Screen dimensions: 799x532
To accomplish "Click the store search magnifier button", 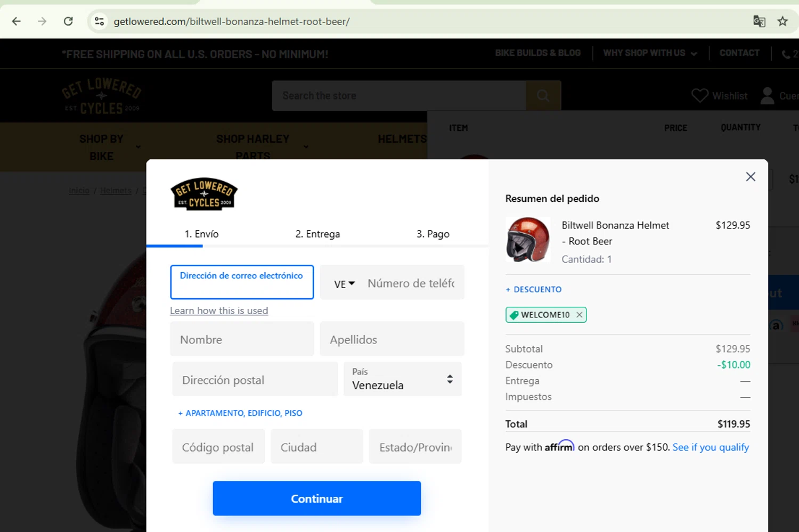I will coord(543,95).
